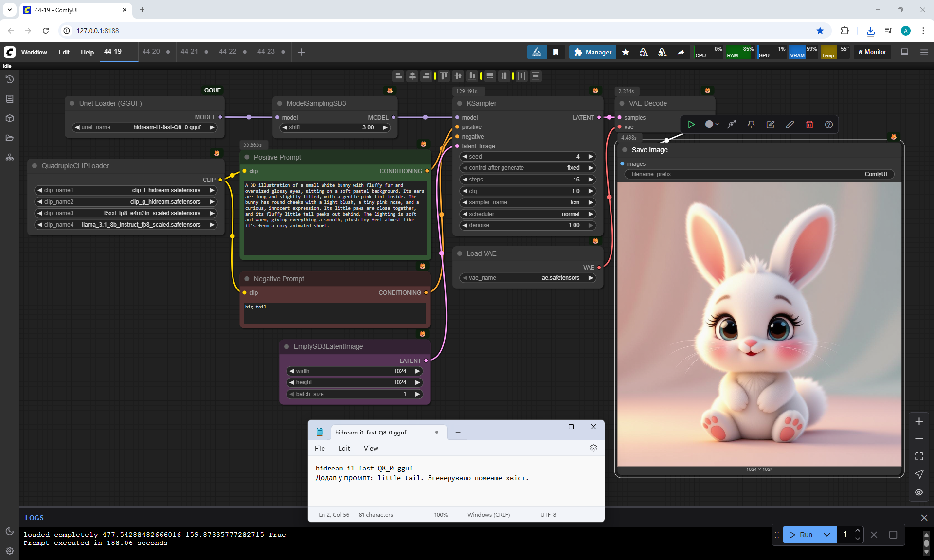Click the fit view icon
The width and height of the screenshot is (934, 560).
point(919,456)
